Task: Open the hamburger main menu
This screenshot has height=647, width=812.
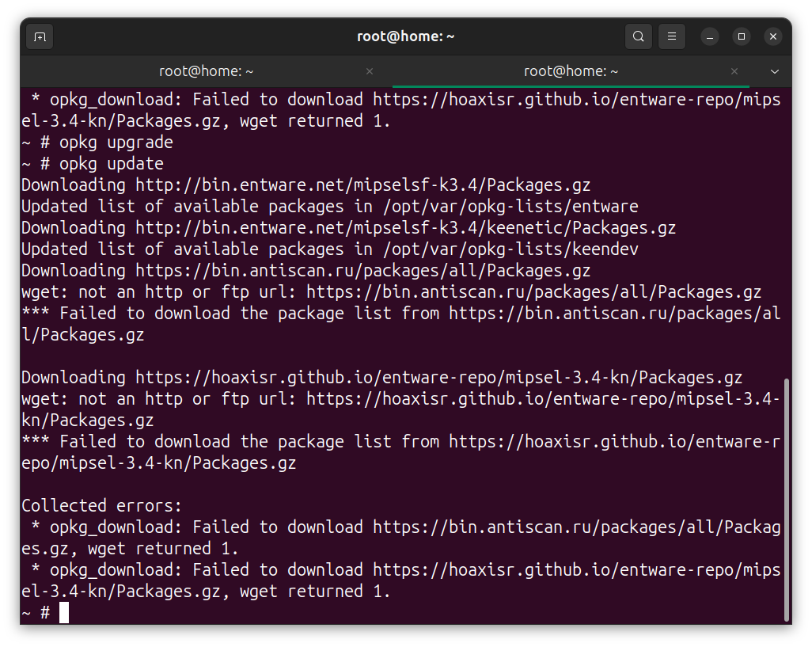Action: click(672, 36)
